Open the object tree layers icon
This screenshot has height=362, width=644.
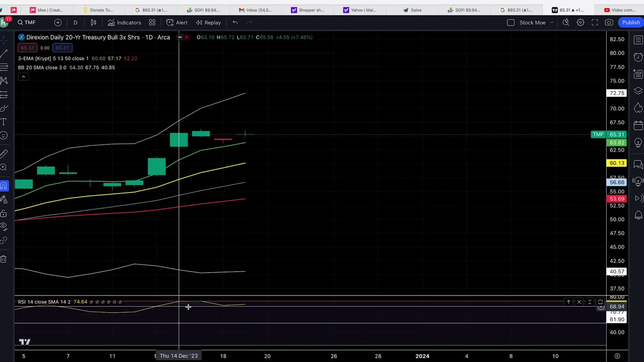(x=638, y=91)
